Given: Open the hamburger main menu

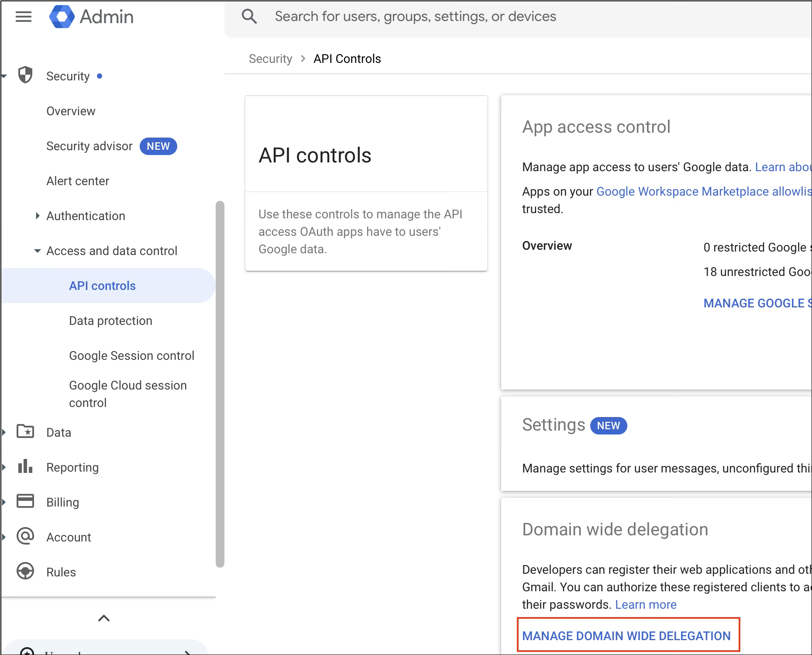Looking at the screenshot, I should (x=24, y=17).
